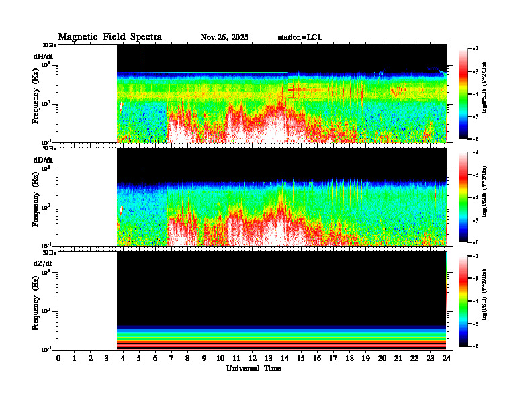Click hour tick label "20" on time axis
Image resolution: width=532 pixels, height=411 pixels.
(382, 359)
